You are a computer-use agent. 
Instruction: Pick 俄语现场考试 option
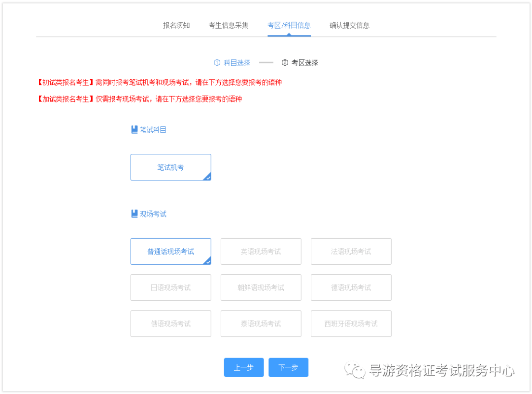click(170, 323)
